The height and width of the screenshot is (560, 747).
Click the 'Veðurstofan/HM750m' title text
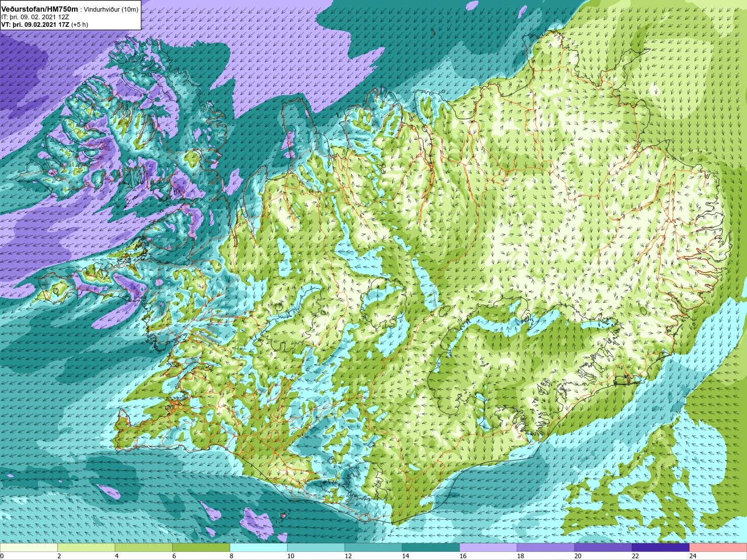40,9
